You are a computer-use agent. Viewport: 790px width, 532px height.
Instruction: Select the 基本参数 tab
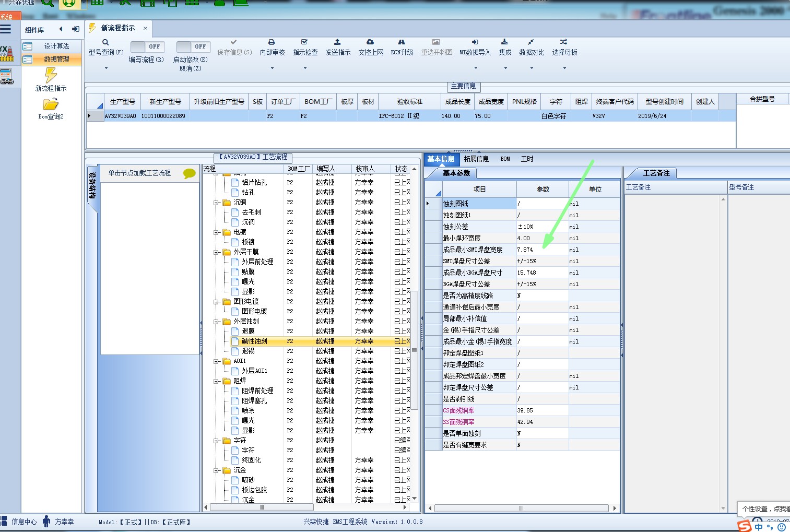456,173
